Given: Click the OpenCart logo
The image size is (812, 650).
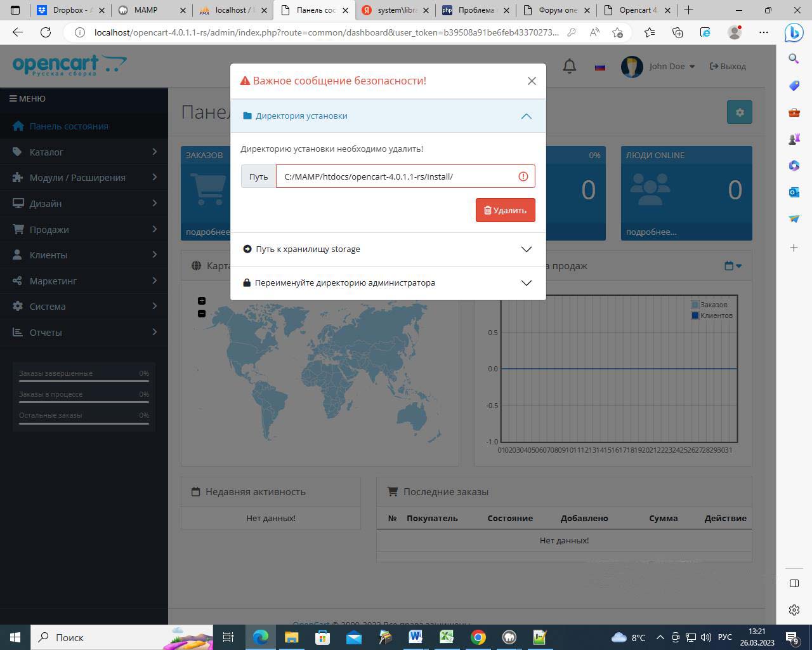Looking at the screenshot, I should tap(69, 65).
